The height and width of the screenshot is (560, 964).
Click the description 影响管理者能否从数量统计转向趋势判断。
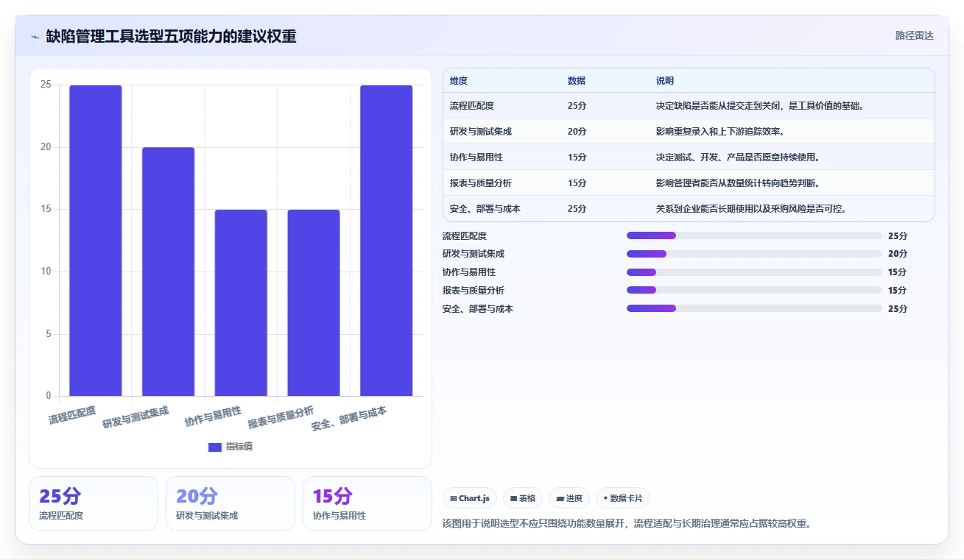pos(738,183)
